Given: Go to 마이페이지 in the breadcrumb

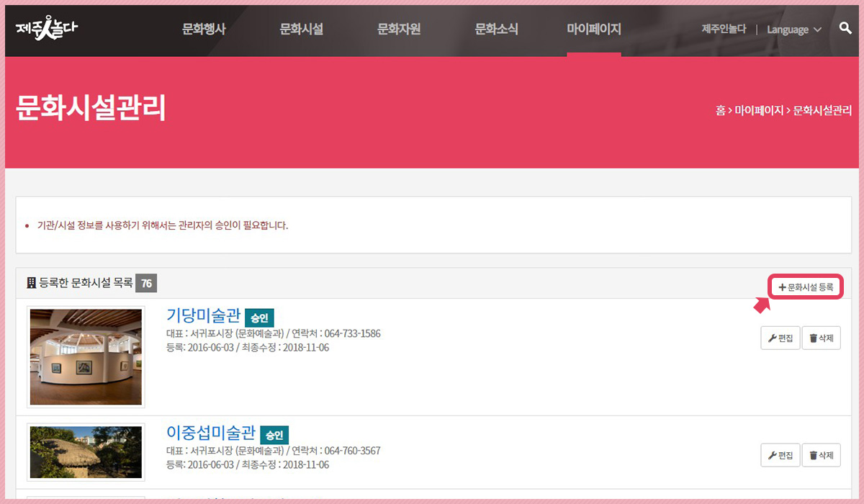Looking at the screenshot, I should pyautogui.click(x=759, y=111).
